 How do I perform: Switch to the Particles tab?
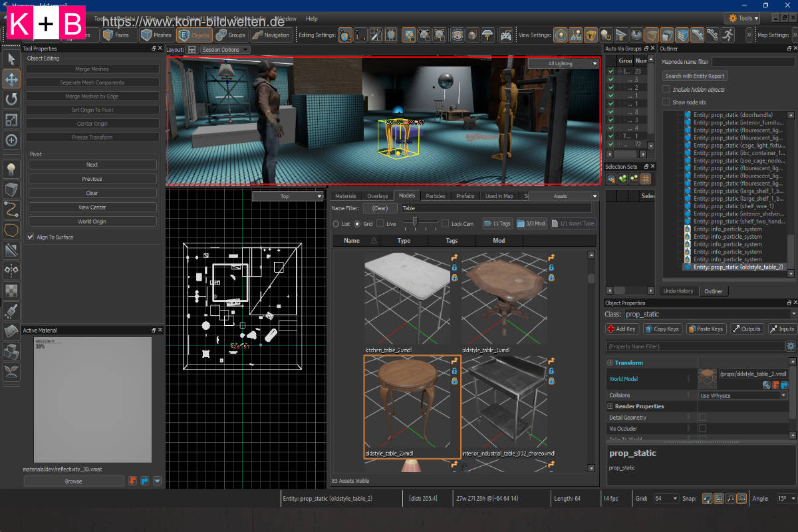(x=436, y=196)
